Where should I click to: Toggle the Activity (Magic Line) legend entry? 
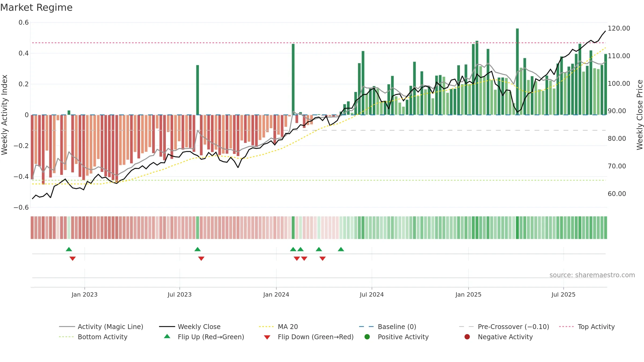coord(101,327)
